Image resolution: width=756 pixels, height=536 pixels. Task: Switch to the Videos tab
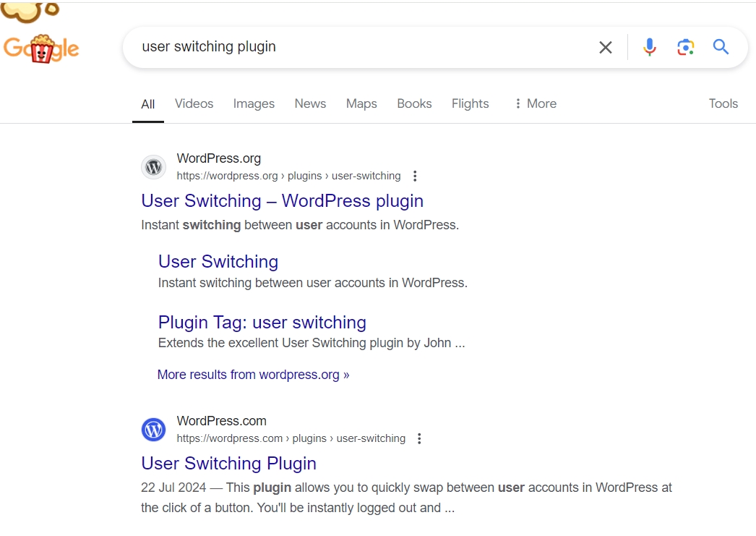(x=194, y=103)
